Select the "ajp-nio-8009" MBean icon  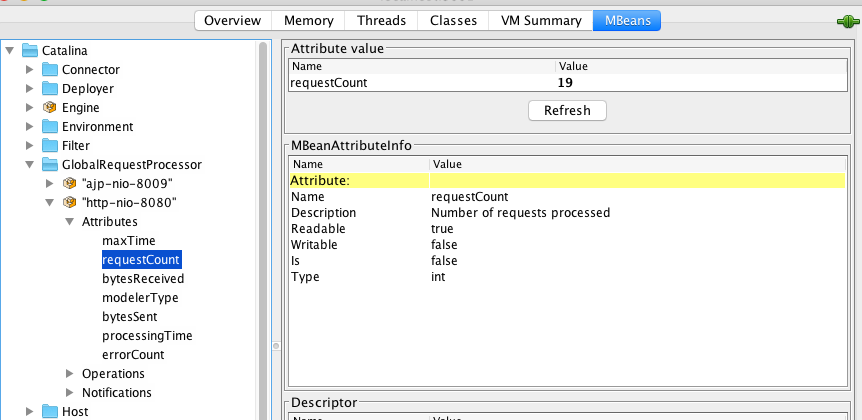pos(70,184)
